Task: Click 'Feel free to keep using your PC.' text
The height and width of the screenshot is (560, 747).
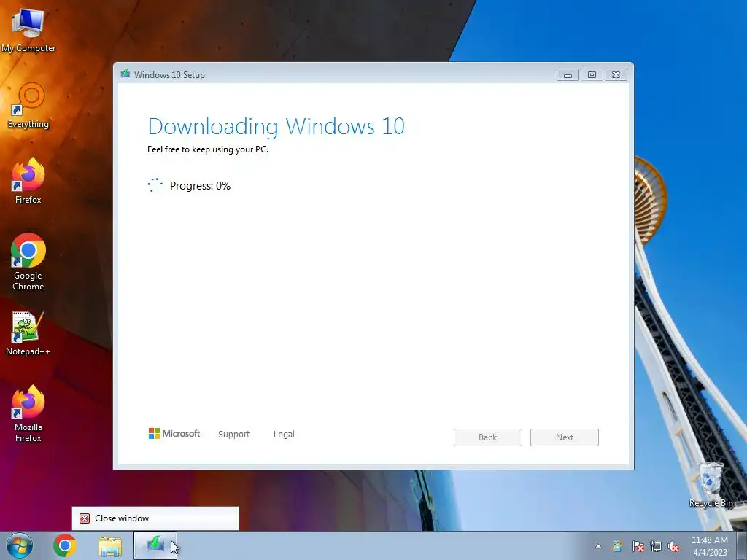Action: pos(208,149)
